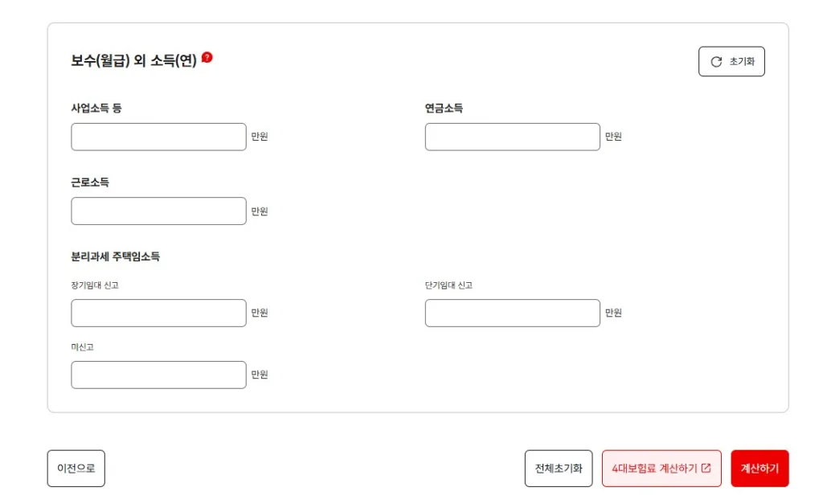Click the 연금소득 label text
This screenshot has height=504, width=823.
[444, 108]
